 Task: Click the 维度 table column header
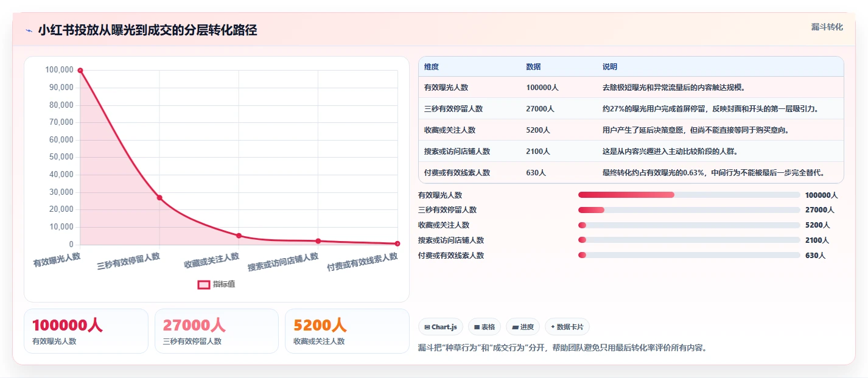(x=432, y=67)
